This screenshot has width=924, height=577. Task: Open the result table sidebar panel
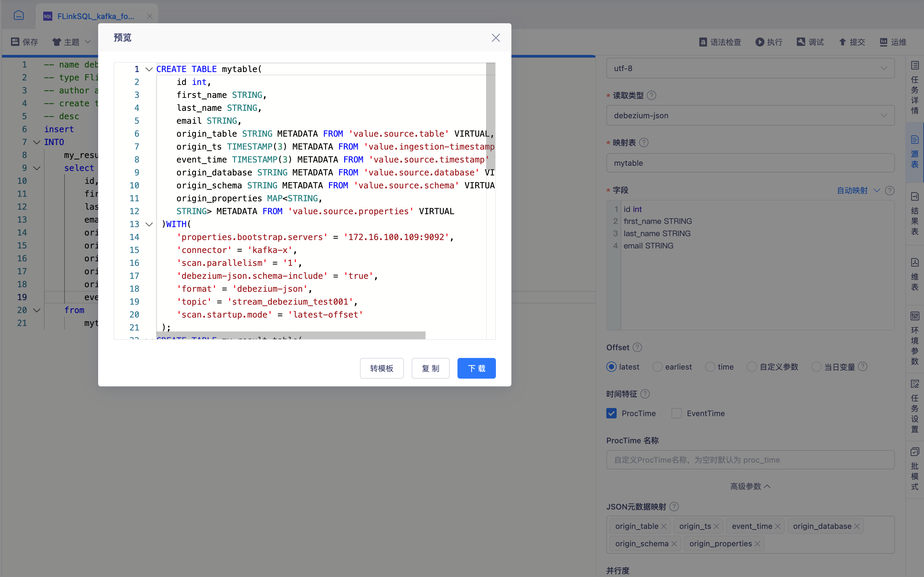(914, 214)
